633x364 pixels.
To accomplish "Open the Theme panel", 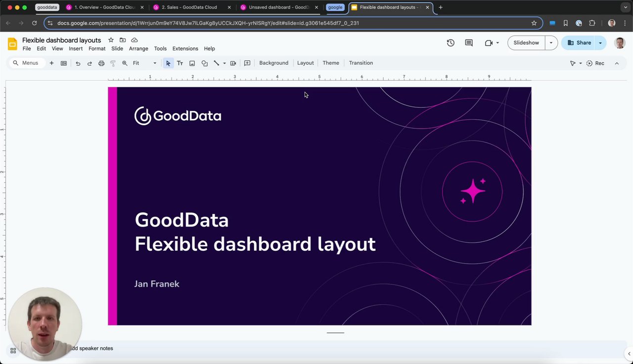I will coord(331,63).
